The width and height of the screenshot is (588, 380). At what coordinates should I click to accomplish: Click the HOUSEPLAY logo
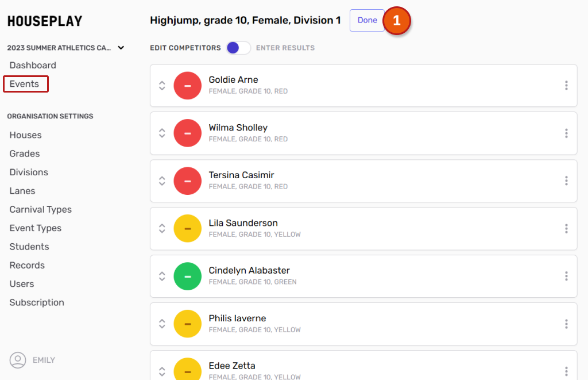pos(45,21)
